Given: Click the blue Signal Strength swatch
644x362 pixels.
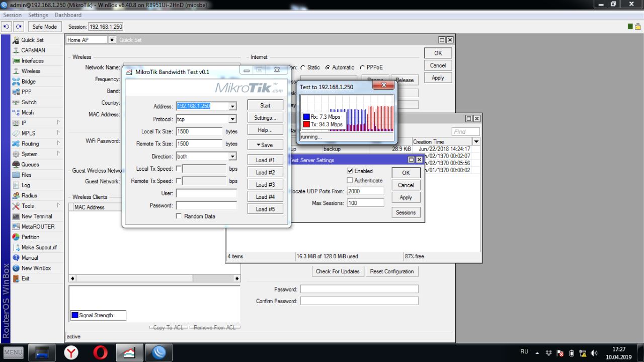Looking at the screenshot, I should click(75, 315).
